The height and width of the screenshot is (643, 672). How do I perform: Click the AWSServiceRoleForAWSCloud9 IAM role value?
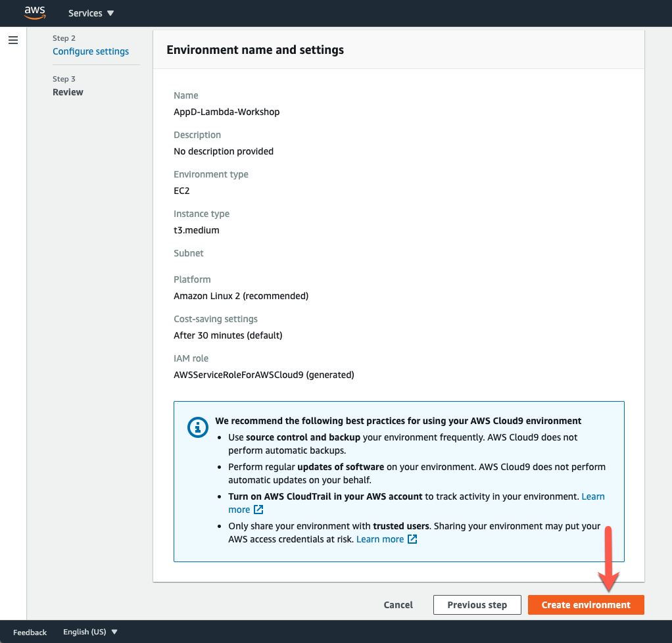click(x=264, y=375)
